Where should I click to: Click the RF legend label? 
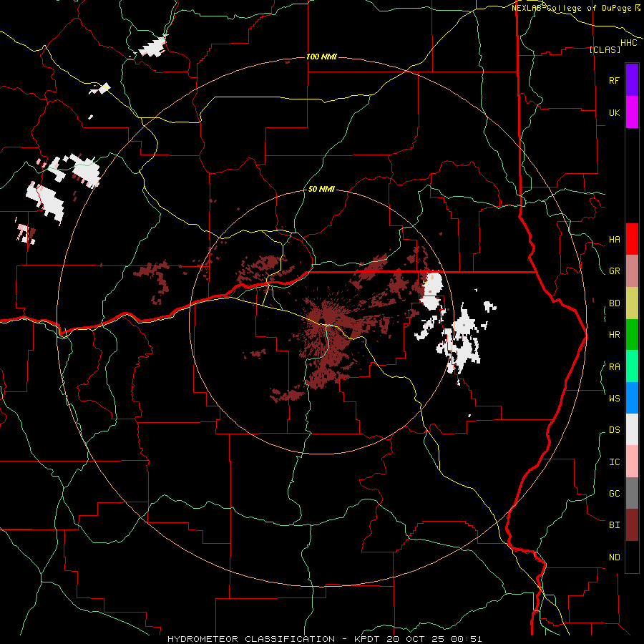click(x=614, y=80)
